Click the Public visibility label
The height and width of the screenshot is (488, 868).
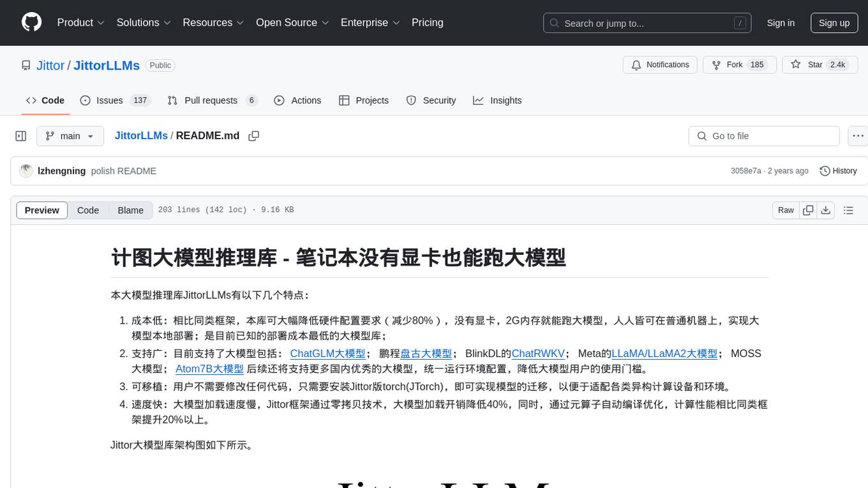click(x=160, y=65)
